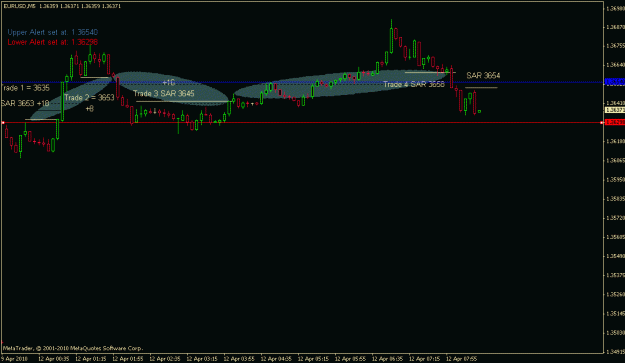Click the '12 Apr 05:15' time axis label

313,359
